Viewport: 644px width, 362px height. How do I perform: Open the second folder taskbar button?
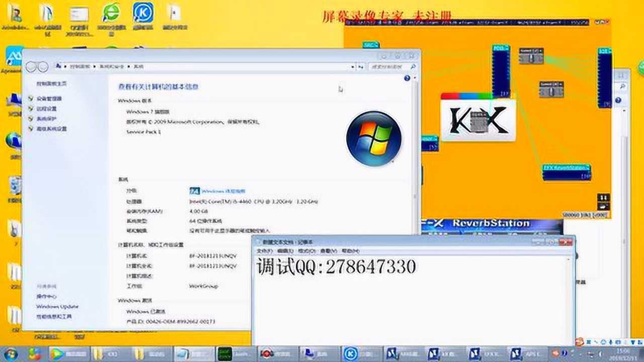(x=153, y=353)
